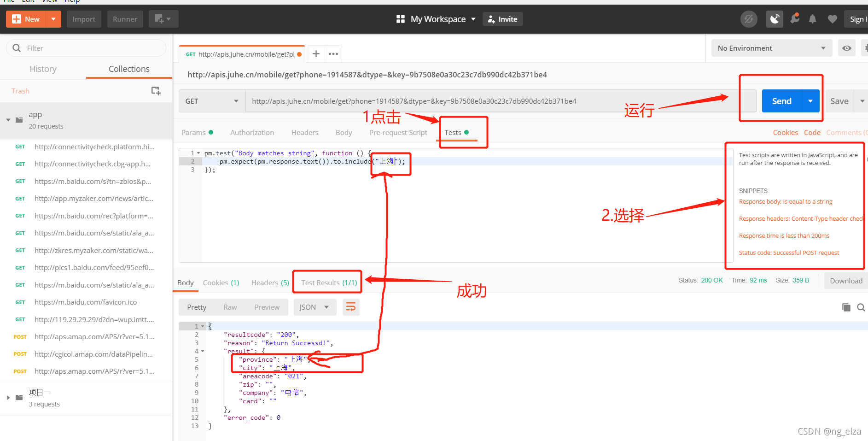868x441 pixels.
Task: Open the Trash link
Action: 20,91
